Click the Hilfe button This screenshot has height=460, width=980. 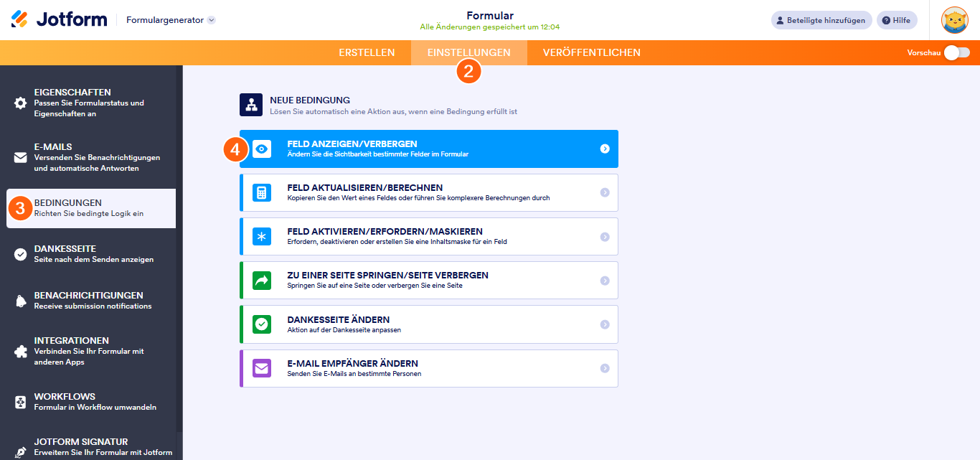(897, 20)
